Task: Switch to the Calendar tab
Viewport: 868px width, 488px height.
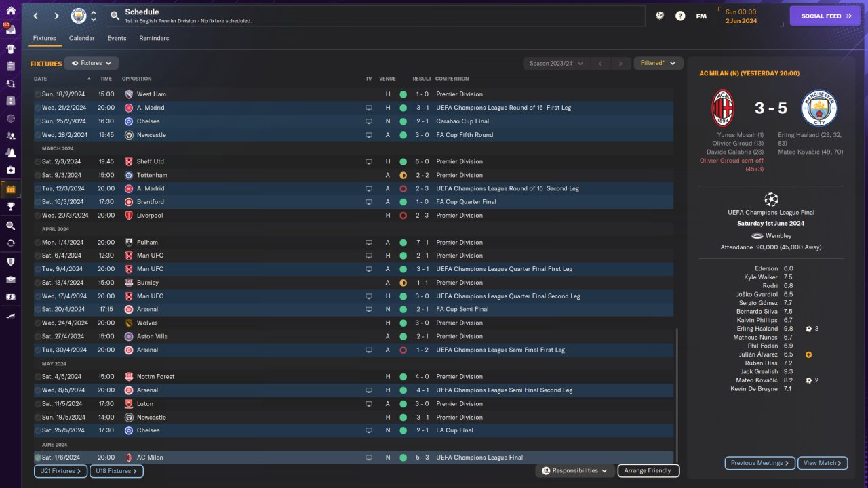Action: pyautogui.click(x=81, y=38)
